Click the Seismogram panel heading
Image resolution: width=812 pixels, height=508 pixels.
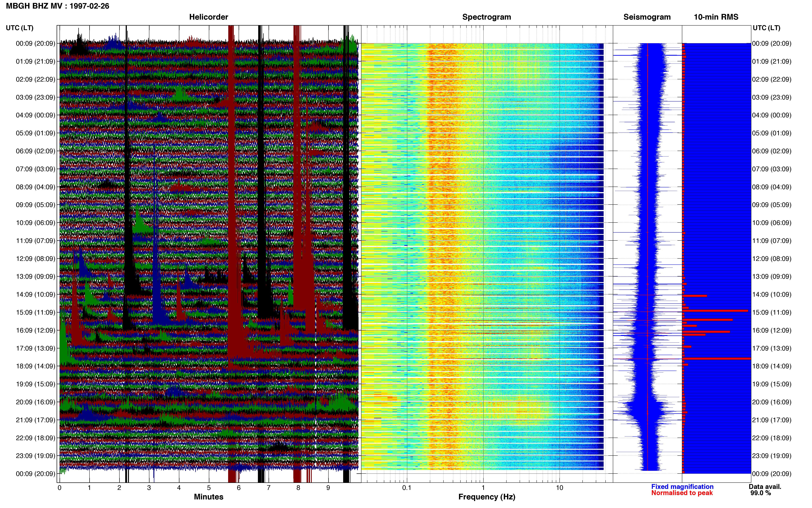(x=647, y=17)
